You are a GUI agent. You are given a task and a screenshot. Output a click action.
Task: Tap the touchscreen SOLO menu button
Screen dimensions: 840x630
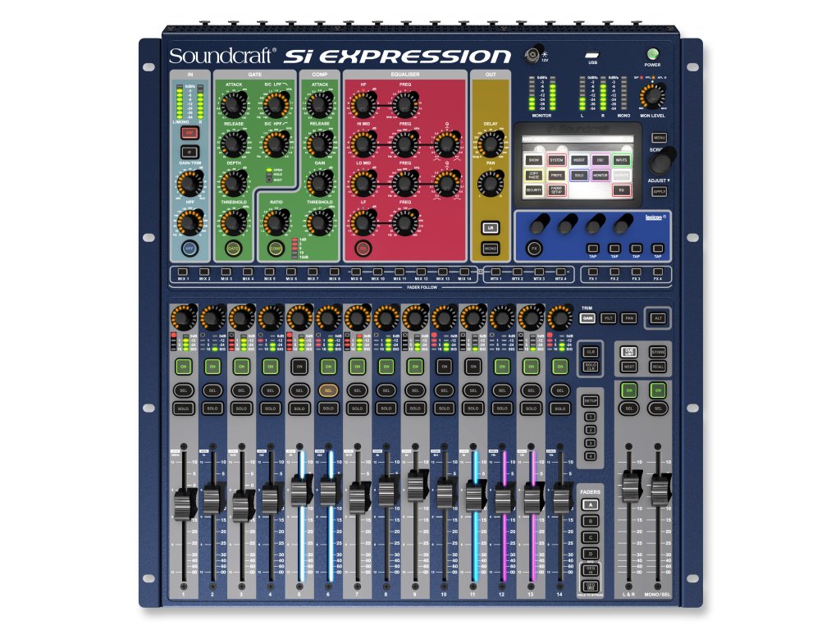[578, 176]
